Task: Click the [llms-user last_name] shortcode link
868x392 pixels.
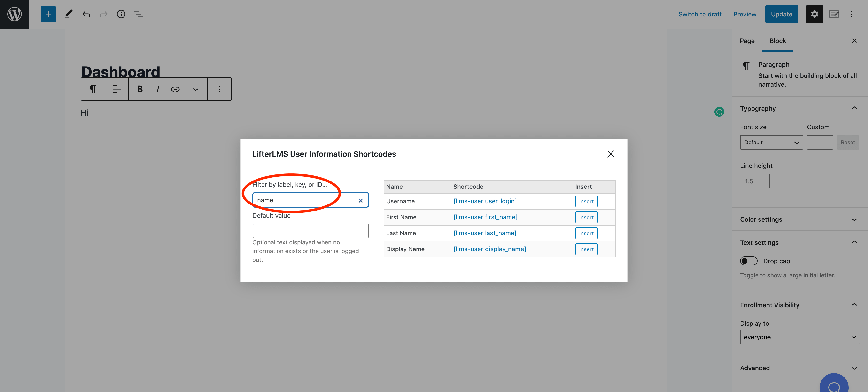Action: click(x=485, y=233)
